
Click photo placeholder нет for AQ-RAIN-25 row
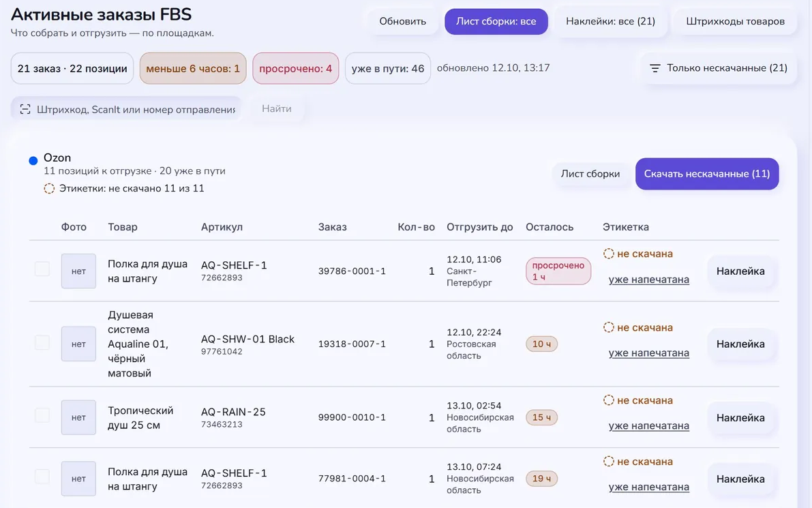78,418
